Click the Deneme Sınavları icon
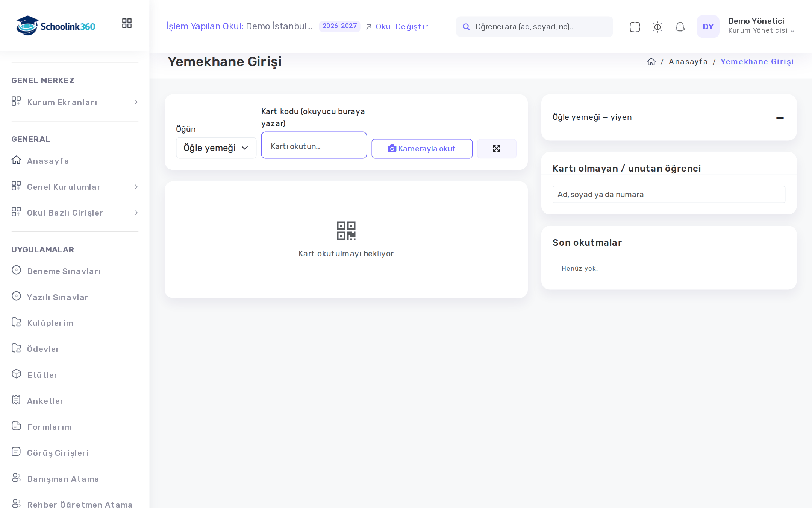Viewport: 812px width, 508px height. 16,270
